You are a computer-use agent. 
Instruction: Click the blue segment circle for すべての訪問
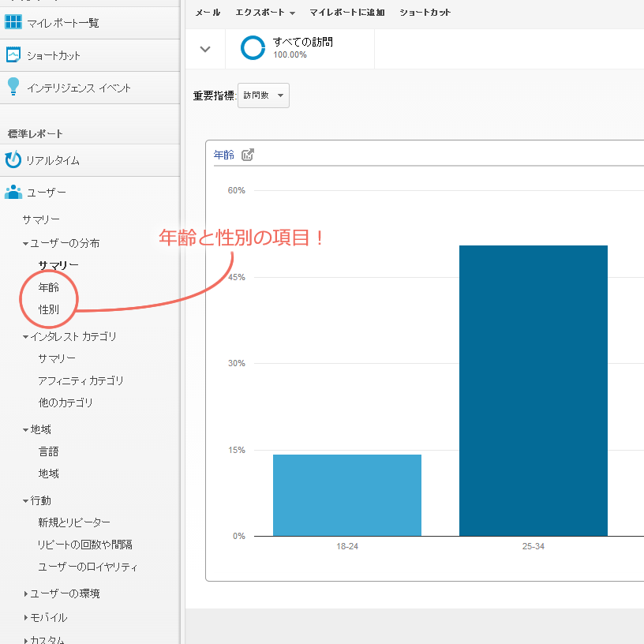(253, 48)
